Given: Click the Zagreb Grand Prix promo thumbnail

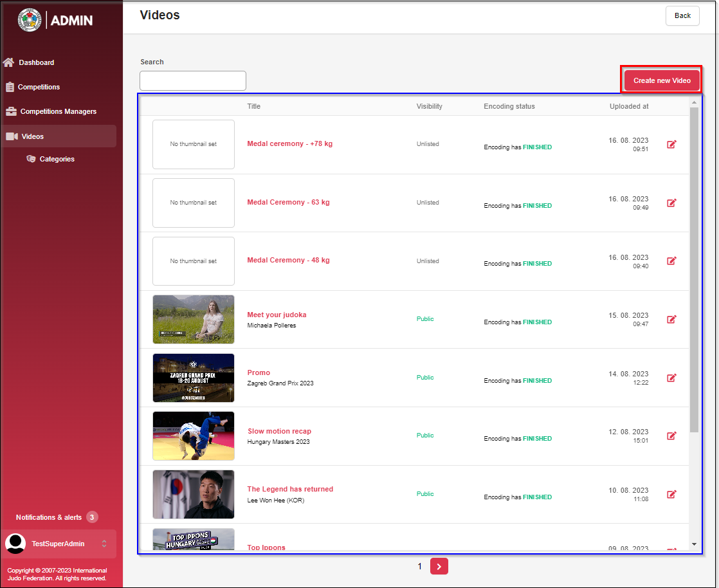Looking at the screenshot, I should (194, 378).
